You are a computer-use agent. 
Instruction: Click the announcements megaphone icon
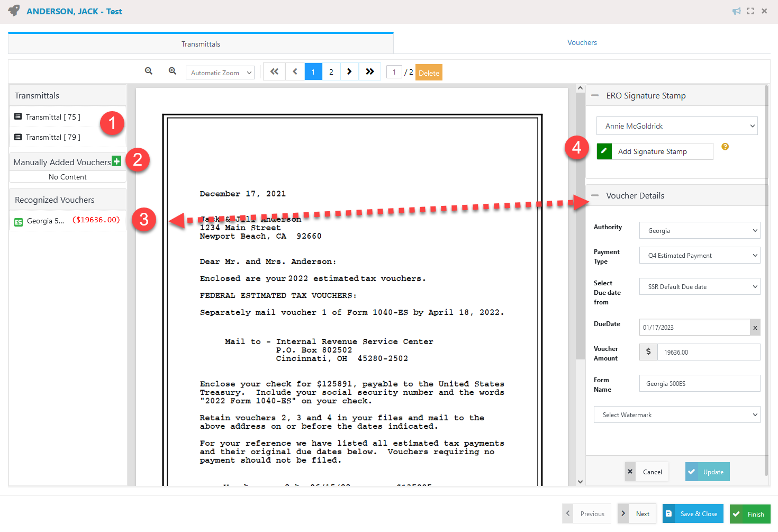[x=736, y=11]
